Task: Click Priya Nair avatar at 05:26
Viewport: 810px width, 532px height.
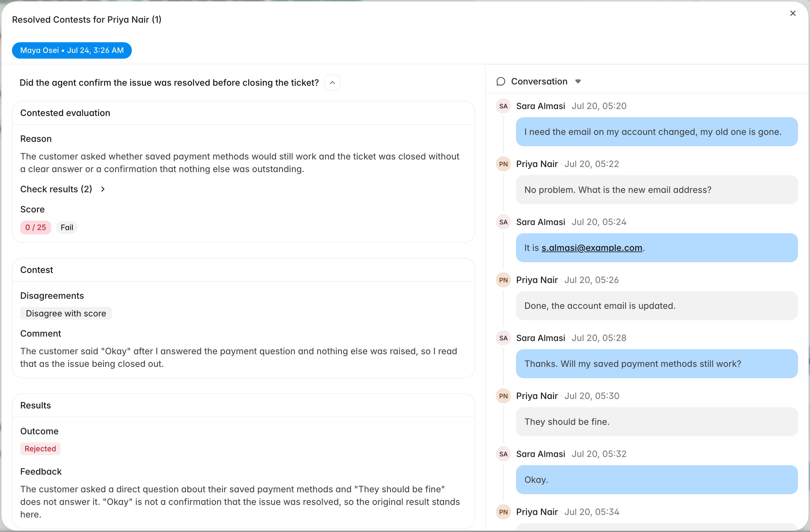Action: click(x=503, y=280)
